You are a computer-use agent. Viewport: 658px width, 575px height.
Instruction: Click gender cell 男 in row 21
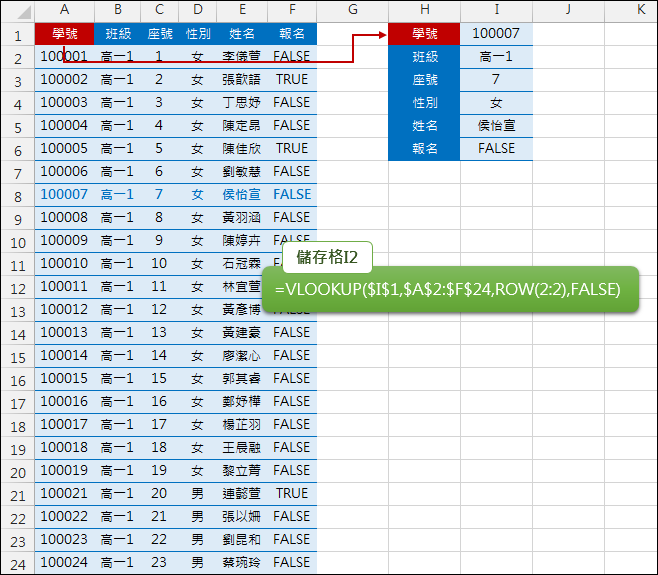[198, 494]
